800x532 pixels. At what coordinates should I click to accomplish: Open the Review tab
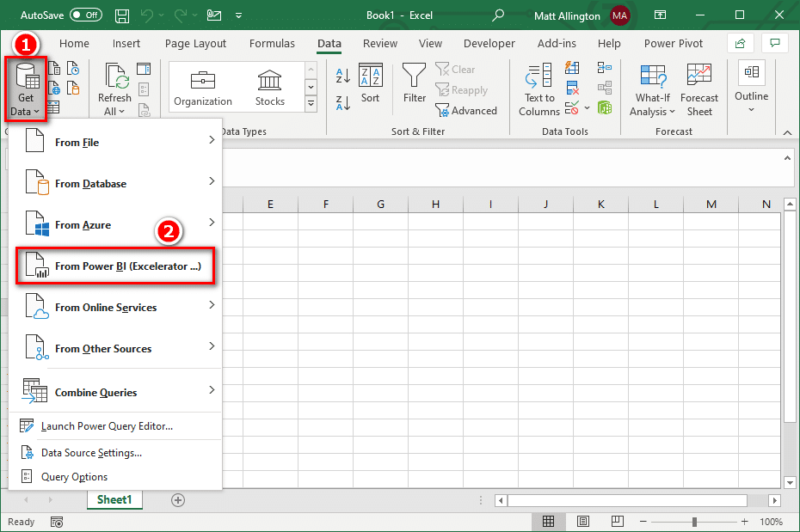pyautogui.click(x=379, y=44)
